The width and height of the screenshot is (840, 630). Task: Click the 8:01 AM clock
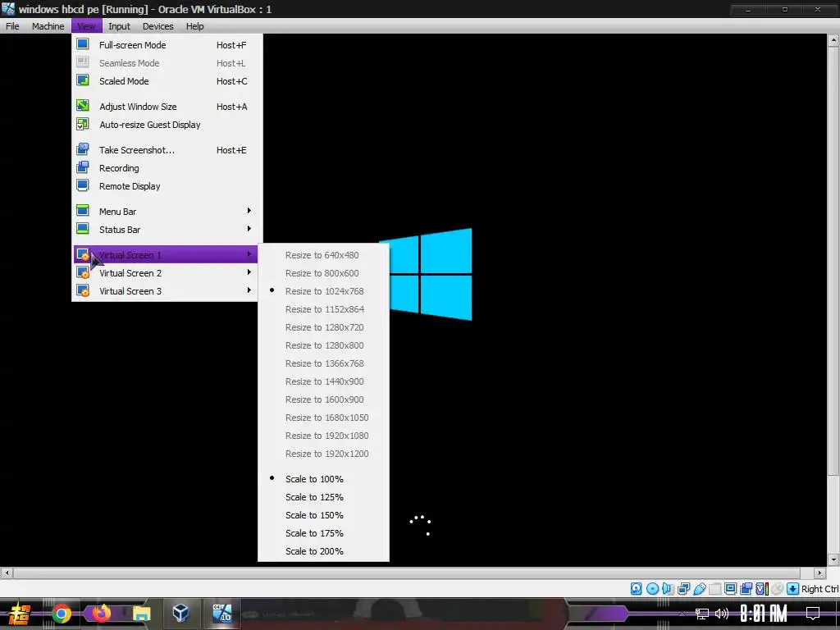pos(764,614)
